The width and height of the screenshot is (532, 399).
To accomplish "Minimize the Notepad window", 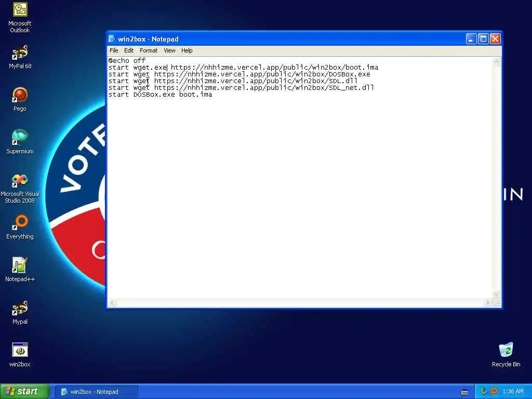I will (x=471, y=39).
